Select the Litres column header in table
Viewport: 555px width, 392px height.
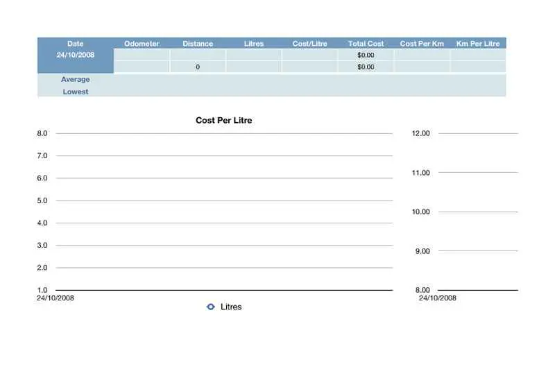(254, 44)
